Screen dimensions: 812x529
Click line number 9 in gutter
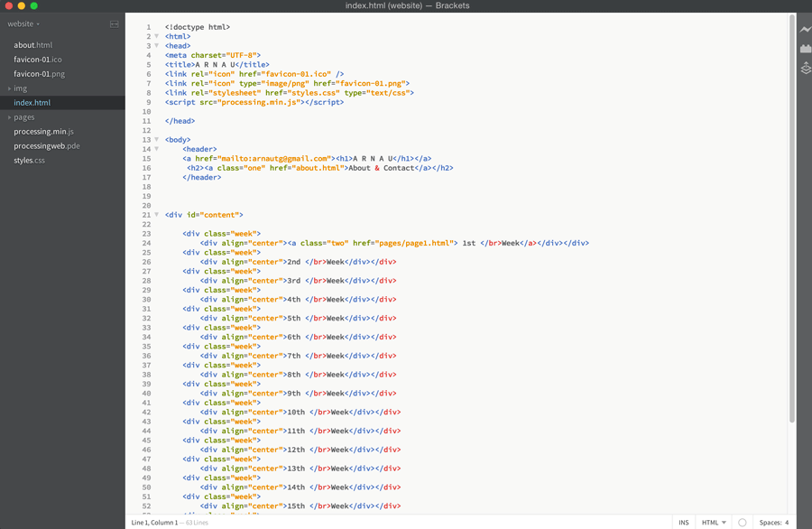click(x=149, y=102)
